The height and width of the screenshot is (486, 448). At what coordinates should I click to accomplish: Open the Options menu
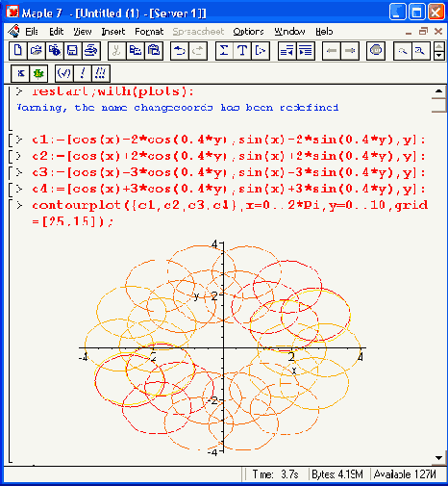point(248,32)
